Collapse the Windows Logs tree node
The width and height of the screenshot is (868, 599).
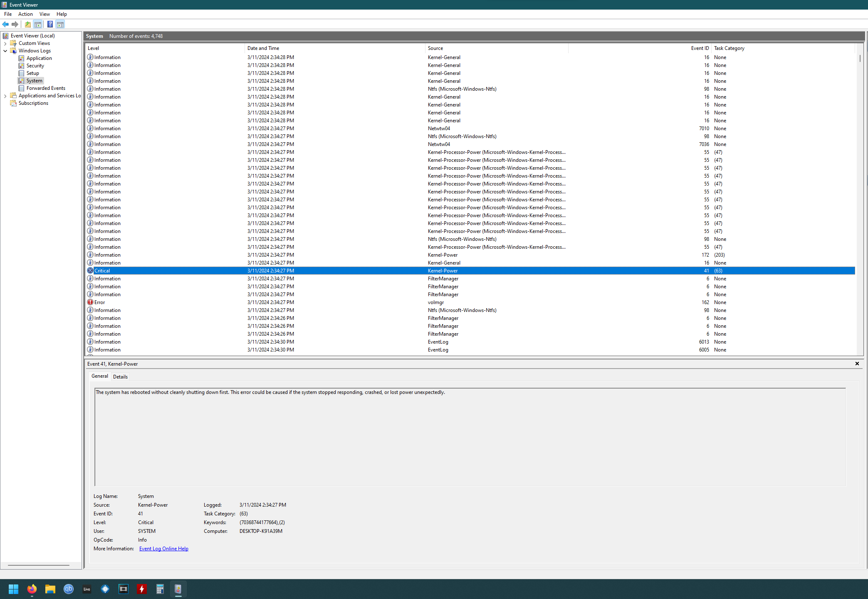(5, 51)
